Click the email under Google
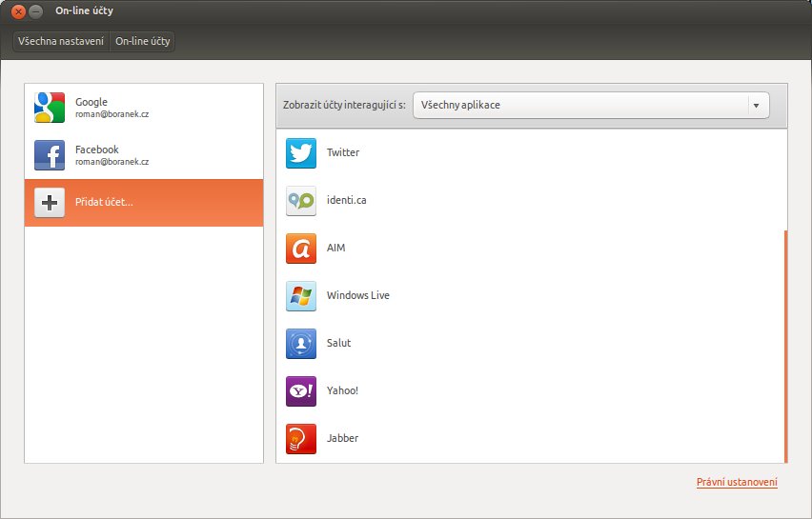 tap(112, 114)
